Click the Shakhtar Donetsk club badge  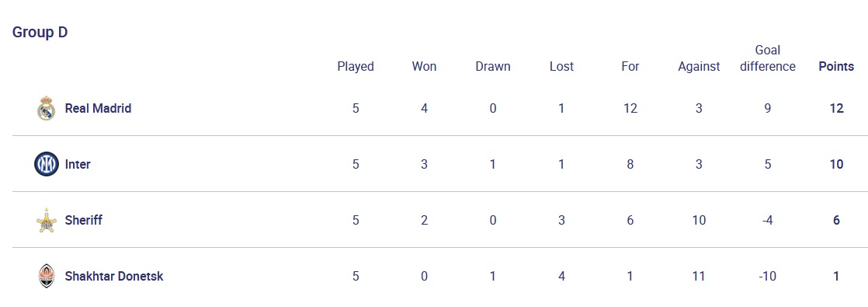coord(46,276)
